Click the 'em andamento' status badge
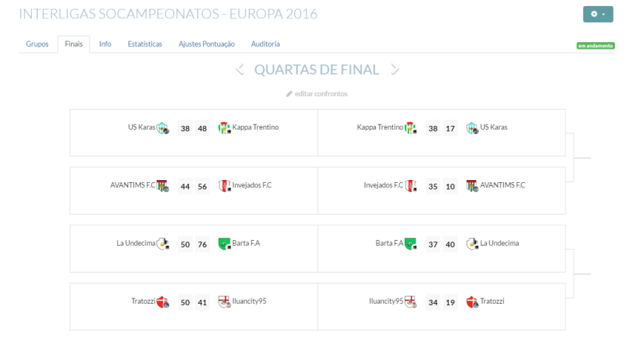Image resolution: width=644 pixels, height=337 pixels. [595, 46]
